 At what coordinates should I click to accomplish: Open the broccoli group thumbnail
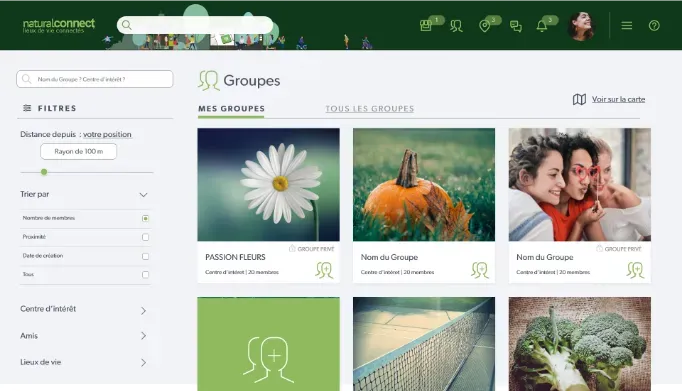click(580, 344)
